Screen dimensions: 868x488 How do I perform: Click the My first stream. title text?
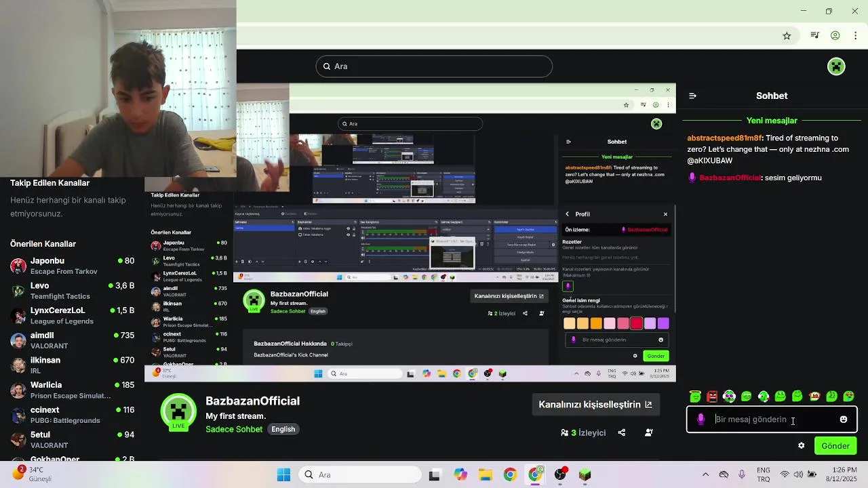point(235,416)
